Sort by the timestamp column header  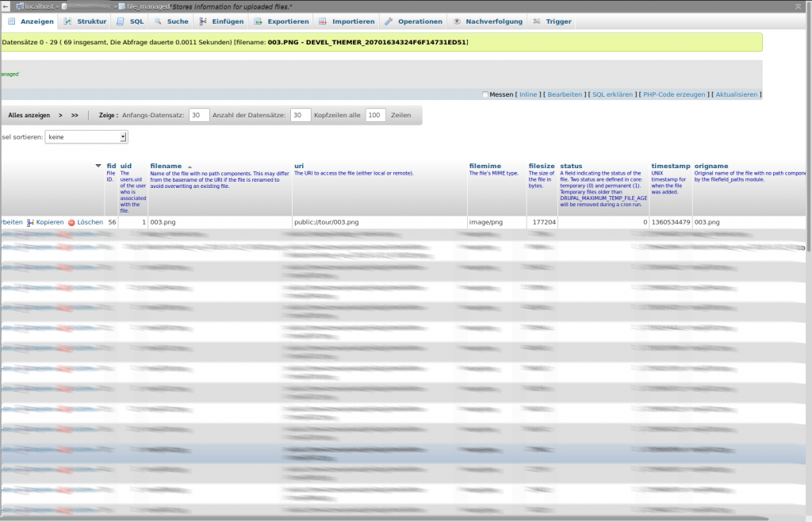[x=670, y=166]
